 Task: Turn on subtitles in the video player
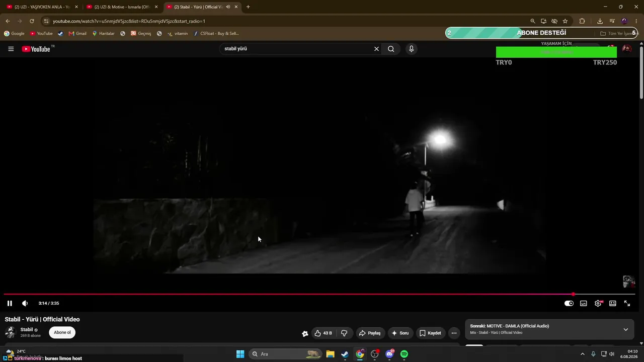584,303
